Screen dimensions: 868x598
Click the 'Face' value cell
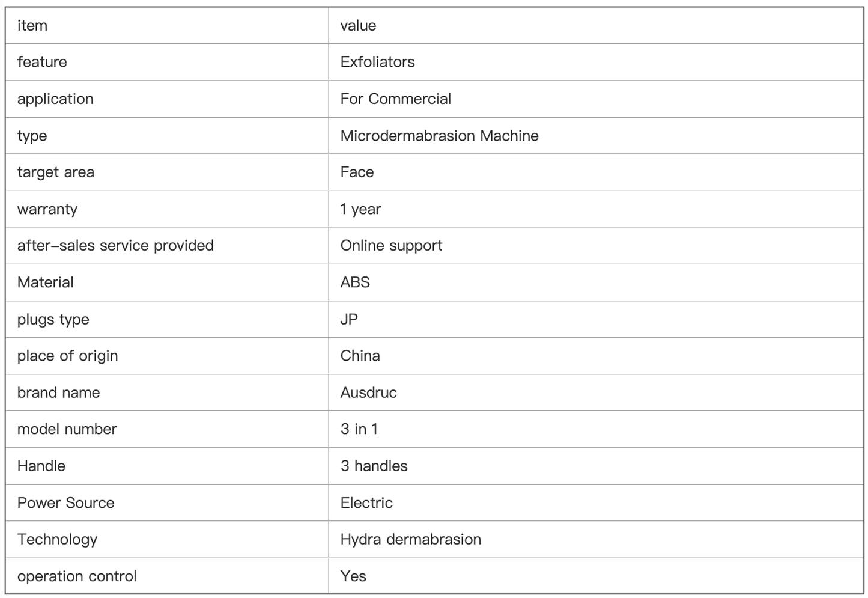(x=596, y=172)
